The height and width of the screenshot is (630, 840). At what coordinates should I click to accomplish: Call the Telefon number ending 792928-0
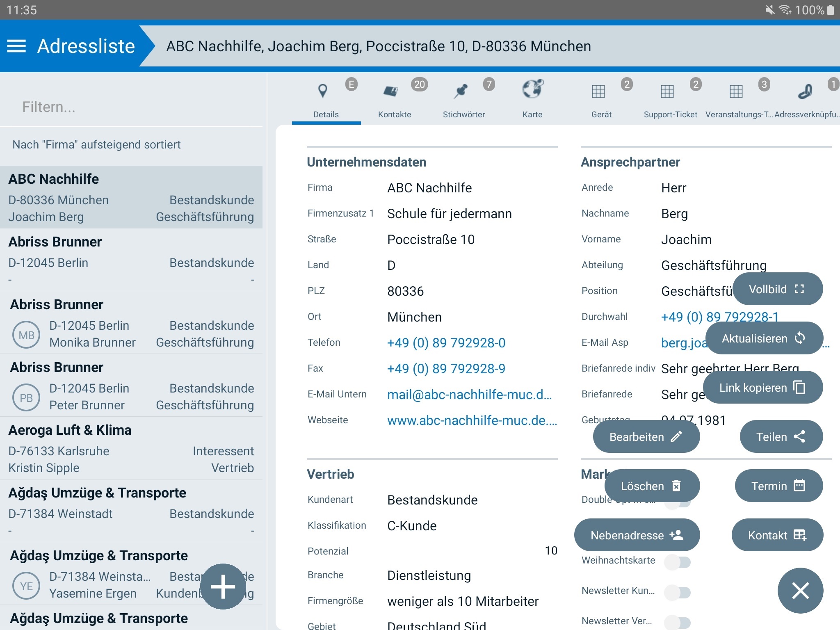tap(446, 342)
